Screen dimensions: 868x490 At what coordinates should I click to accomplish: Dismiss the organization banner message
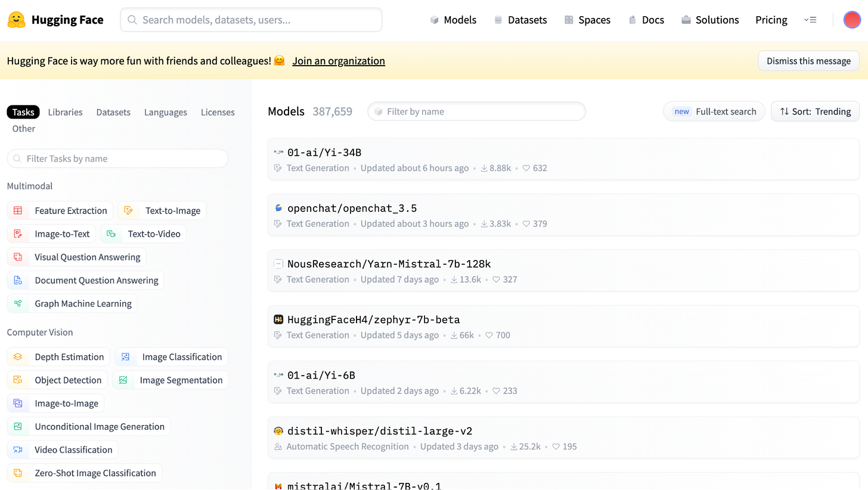tap(808, 60)
